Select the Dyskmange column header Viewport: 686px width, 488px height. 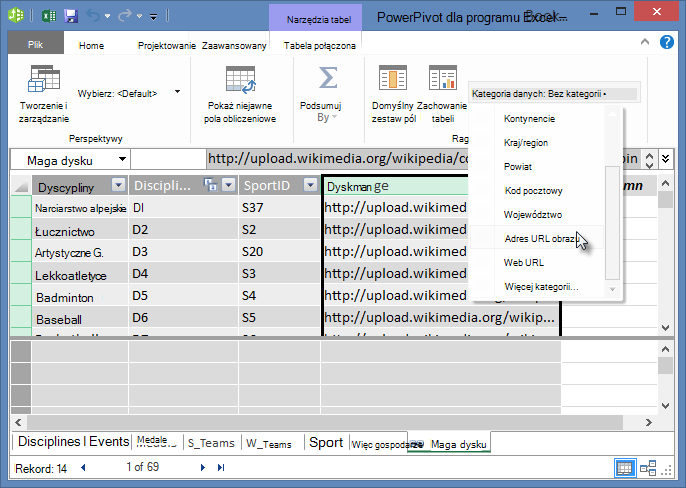pyautogui.click(x=396, y=186)
